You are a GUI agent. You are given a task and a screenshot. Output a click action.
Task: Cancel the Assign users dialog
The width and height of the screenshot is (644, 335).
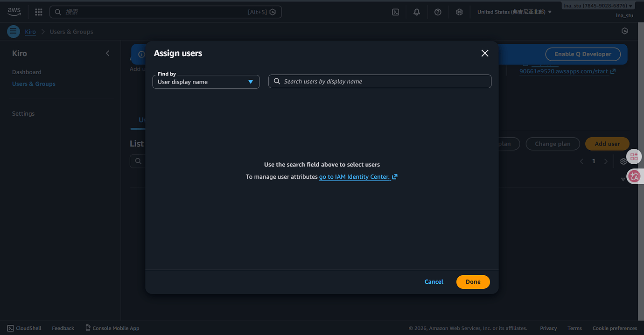coord(434,282)
